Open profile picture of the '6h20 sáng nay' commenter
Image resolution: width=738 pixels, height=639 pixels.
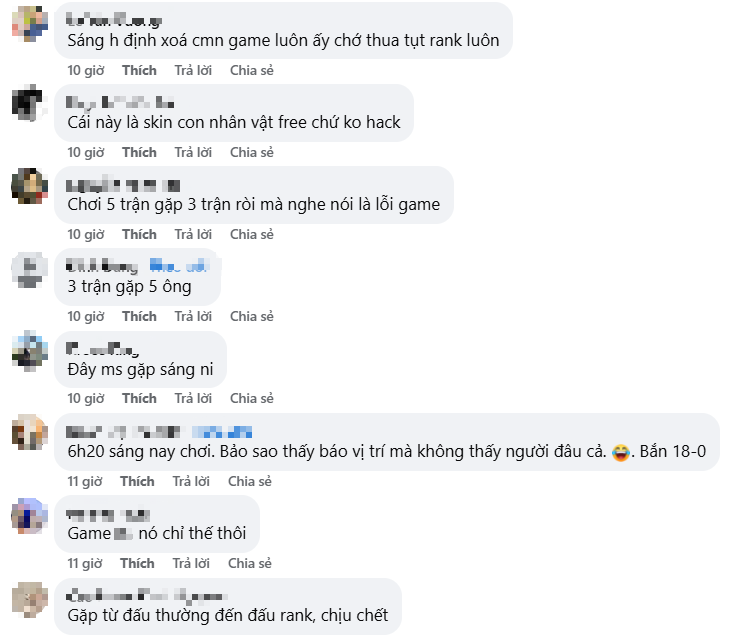[30, 434]
